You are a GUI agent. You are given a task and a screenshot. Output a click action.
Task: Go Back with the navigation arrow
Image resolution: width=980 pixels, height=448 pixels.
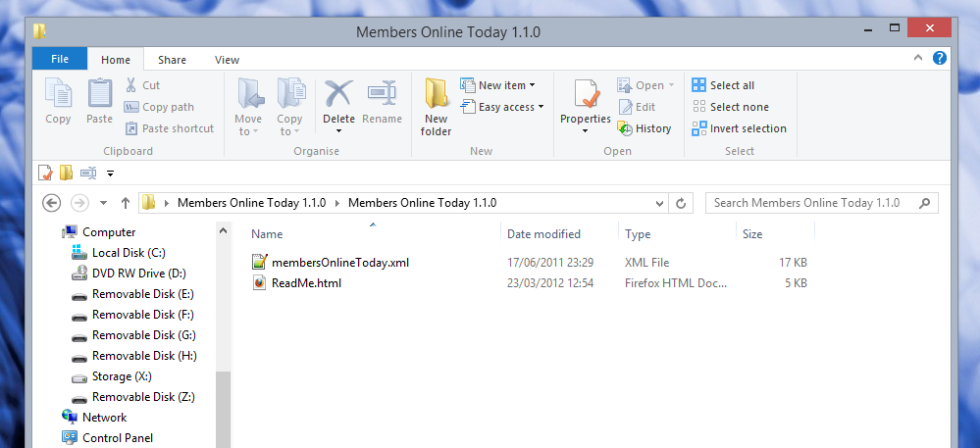point(51,203)
